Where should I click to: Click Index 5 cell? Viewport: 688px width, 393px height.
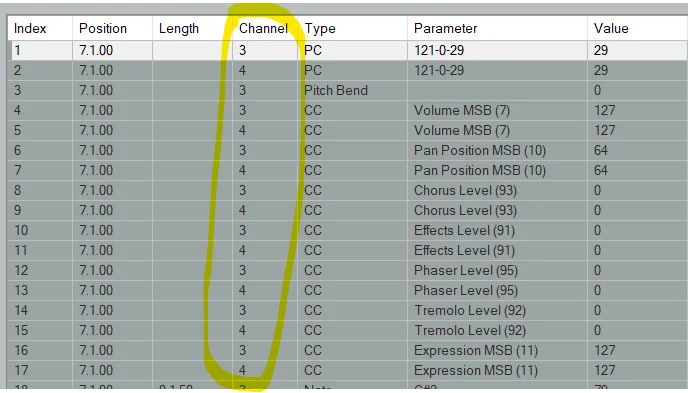[x=40, y=130]
